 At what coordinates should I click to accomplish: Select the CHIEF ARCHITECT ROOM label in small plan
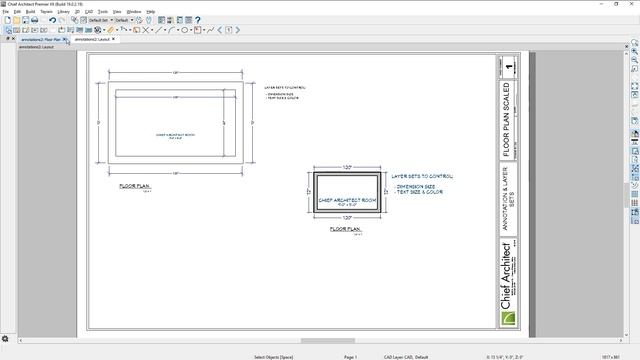tap(347, 200)
